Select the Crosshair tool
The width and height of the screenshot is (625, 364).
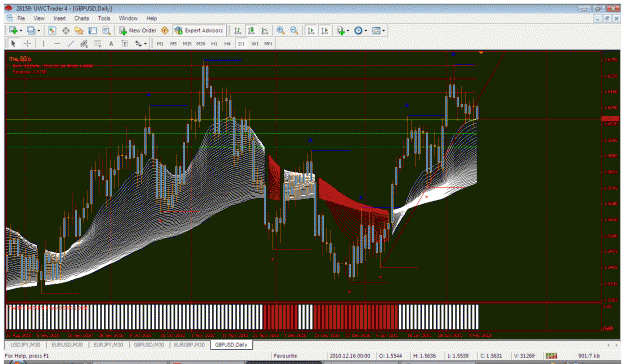point(27,43)
